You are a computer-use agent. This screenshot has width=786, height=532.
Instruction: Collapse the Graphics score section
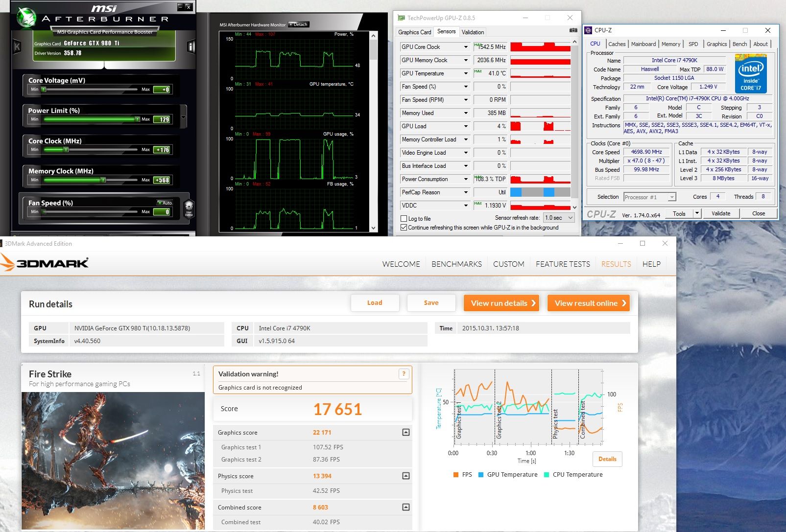[x=405, y=432]
